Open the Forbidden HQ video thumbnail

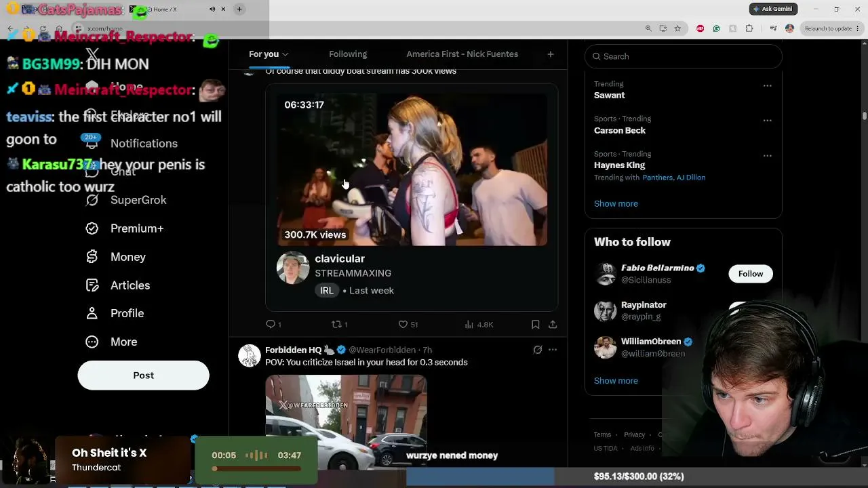[x=346, y=422]
